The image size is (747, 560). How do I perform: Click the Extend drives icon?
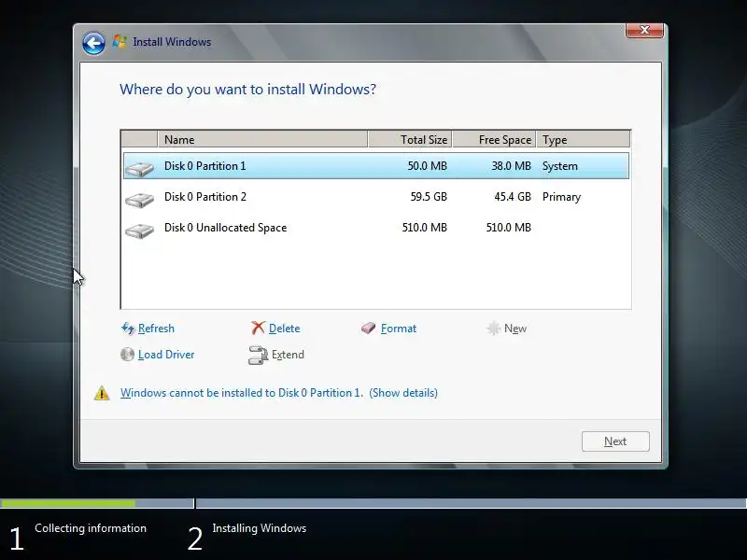[258, 355]
